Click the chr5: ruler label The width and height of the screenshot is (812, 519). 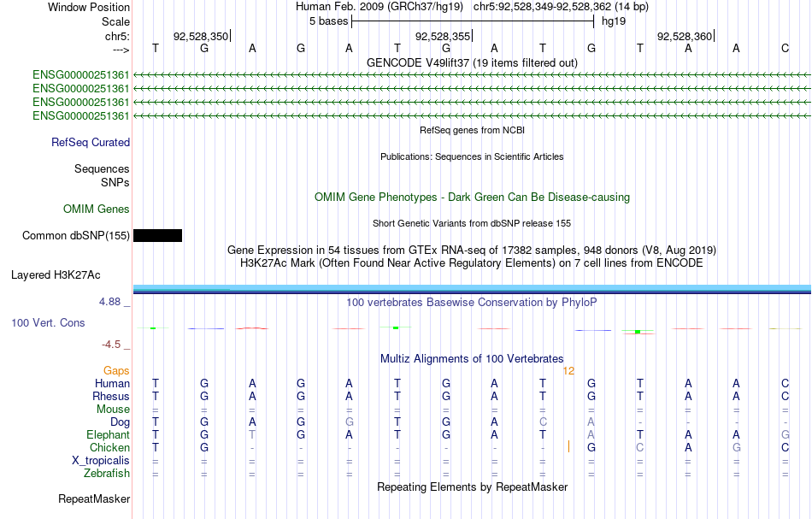pos(118,36)
